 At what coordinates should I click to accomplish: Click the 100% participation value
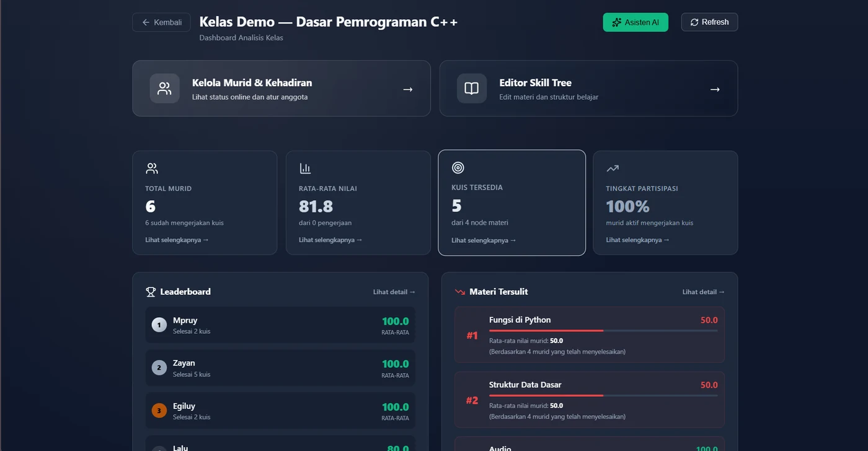click(628, 206)
